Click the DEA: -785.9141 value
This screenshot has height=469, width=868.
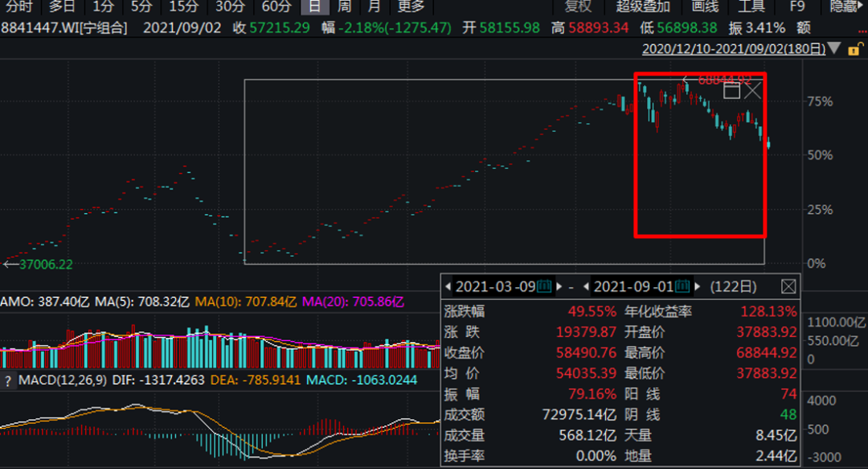pos(256,381)
